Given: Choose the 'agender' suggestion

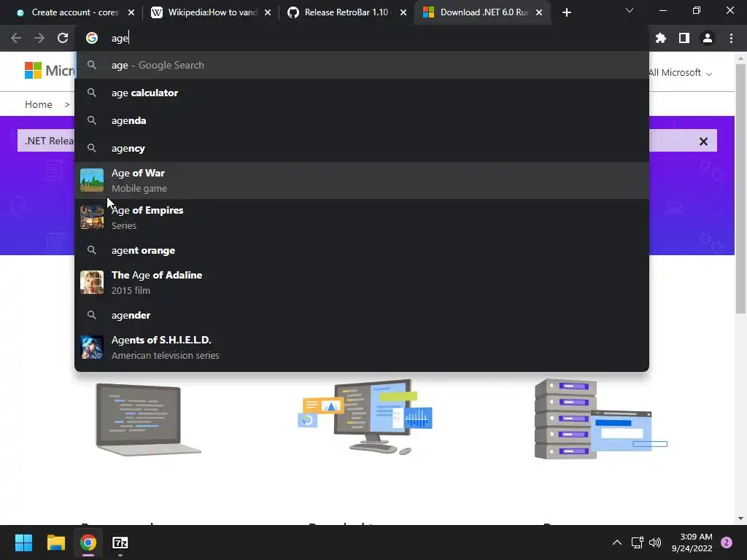Looking at the screenshot, I should pyautogui.click(x=362, y=315).
